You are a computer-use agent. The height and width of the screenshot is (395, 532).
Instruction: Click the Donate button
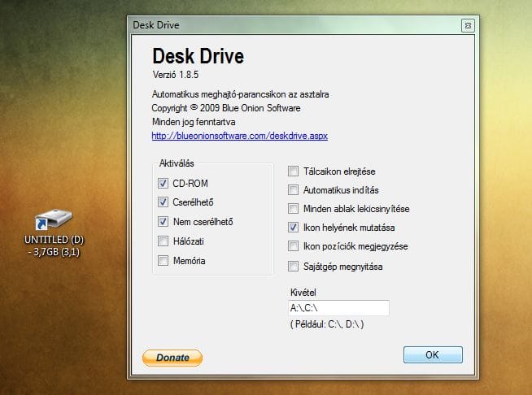pos(172,358)
